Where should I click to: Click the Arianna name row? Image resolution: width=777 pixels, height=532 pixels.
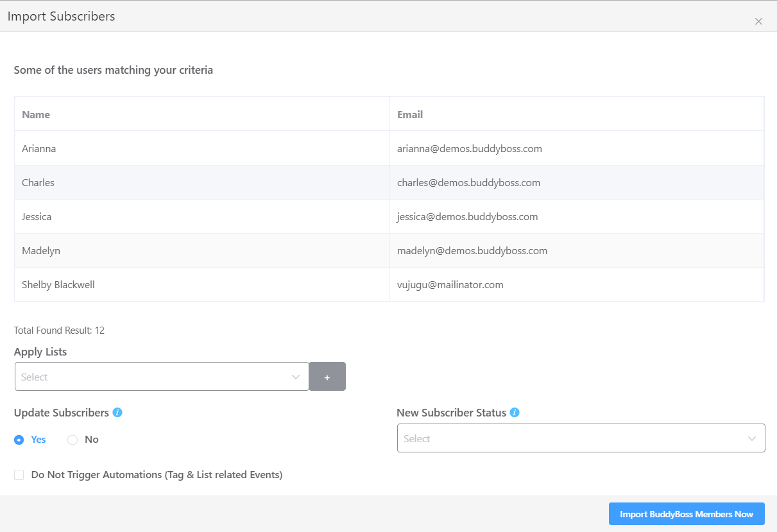point(39,148)
